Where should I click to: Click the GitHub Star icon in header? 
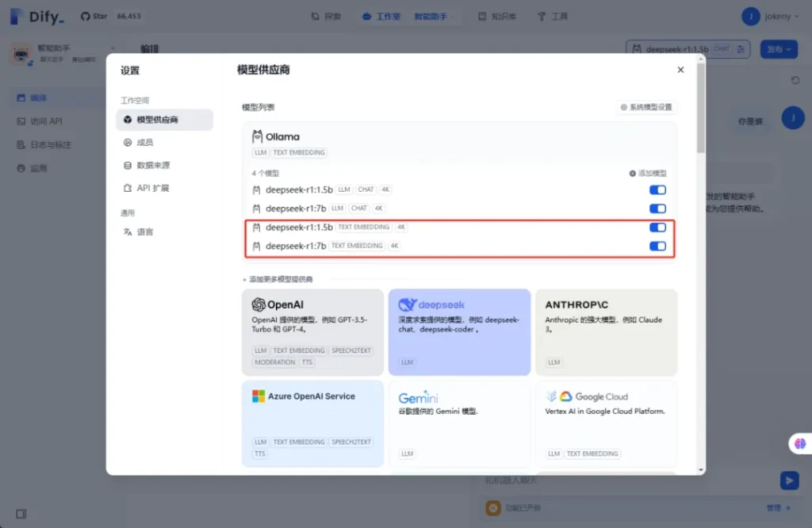86,16
